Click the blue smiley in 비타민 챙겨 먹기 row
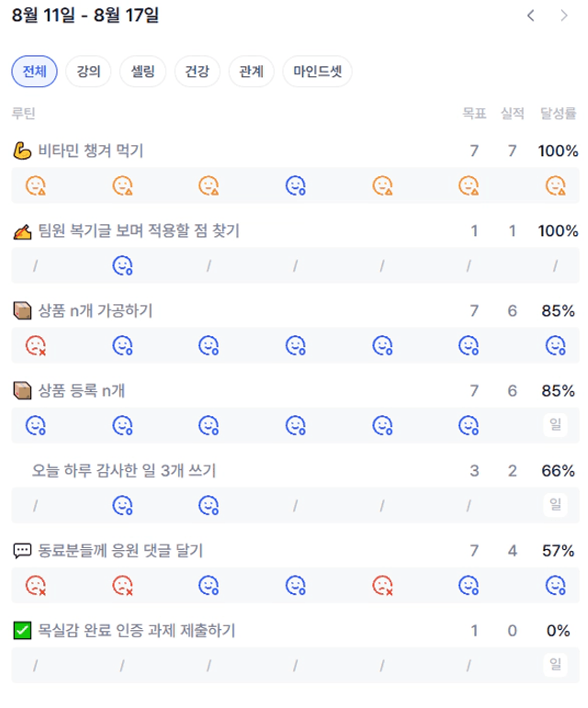This screenshot has height=708, width=588. click(x=296, y=185)
